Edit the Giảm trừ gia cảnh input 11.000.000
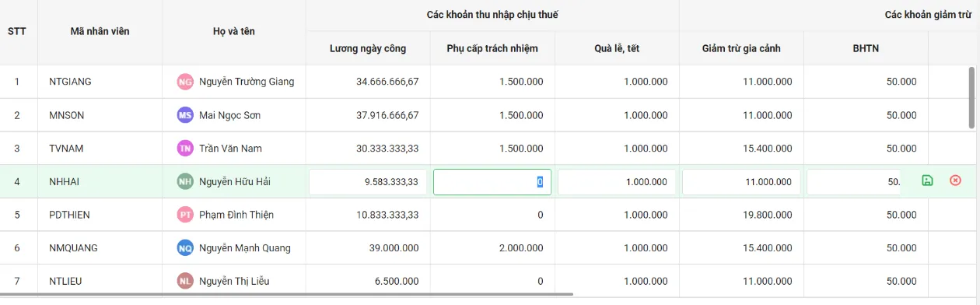This screenshot has height=305, width=980. (x=741, y=182)
